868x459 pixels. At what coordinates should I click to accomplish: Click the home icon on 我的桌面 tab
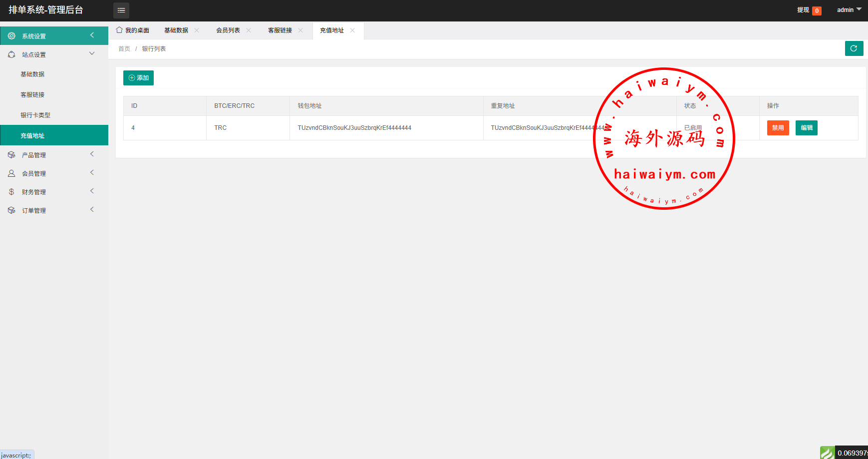[119, 30]
